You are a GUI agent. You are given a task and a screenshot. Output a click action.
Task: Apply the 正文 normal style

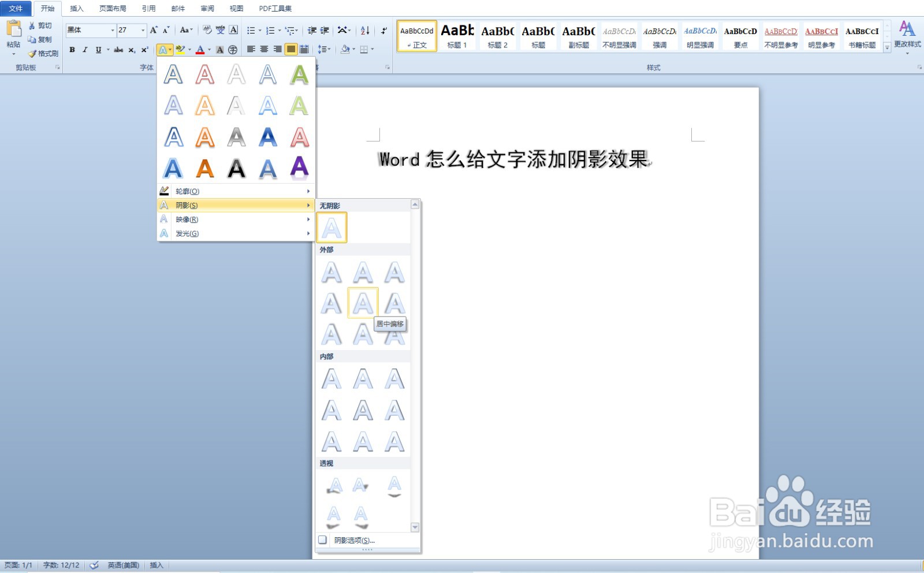pyautogui.click(x=416, y=36)
